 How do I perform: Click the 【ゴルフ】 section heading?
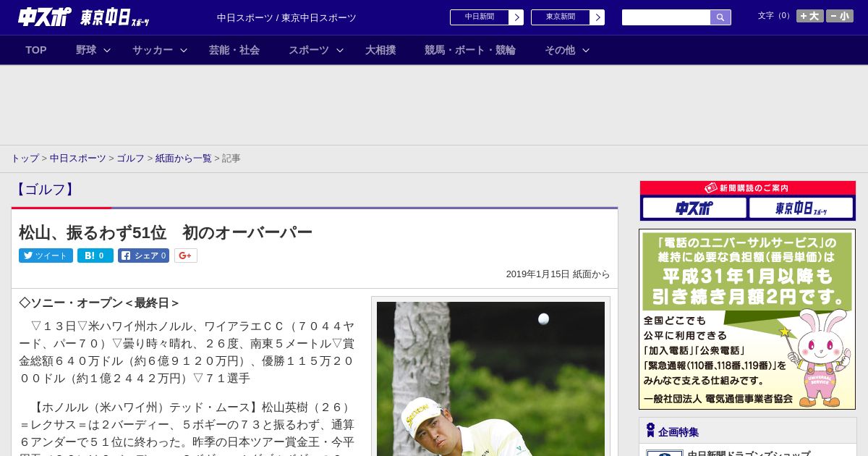46,190
